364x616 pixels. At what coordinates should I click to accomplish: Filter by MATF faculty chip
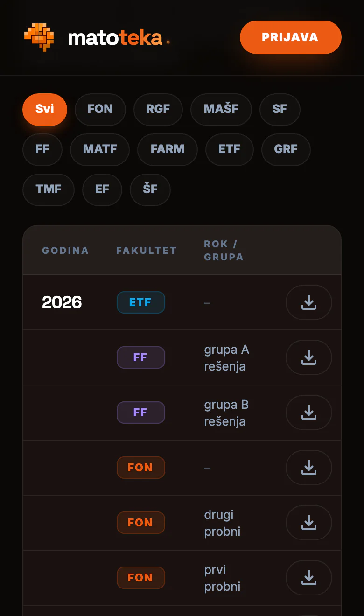coord(100,149)
